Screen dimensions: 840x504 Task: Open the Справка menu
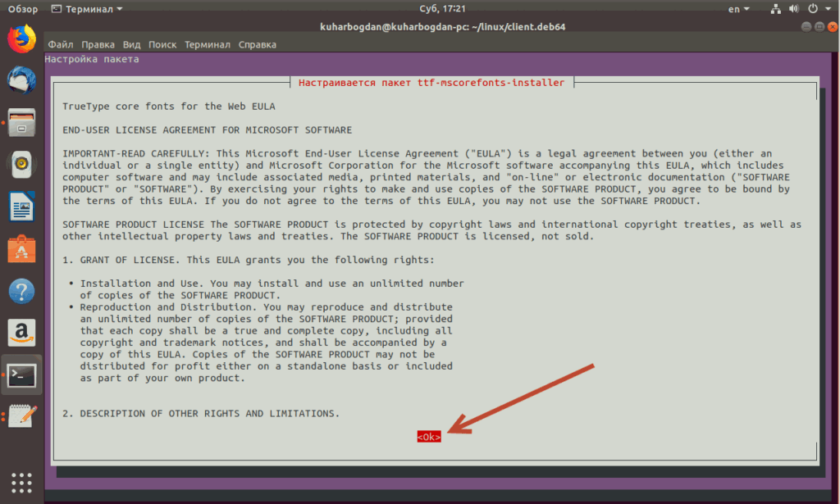257,44
